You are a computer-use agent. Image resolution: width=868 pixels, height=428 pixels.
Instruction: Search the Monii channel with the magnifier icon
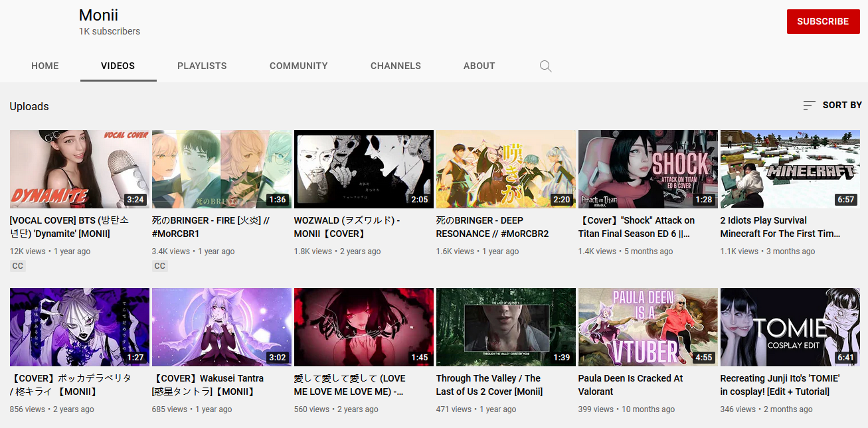coord(545,66)
